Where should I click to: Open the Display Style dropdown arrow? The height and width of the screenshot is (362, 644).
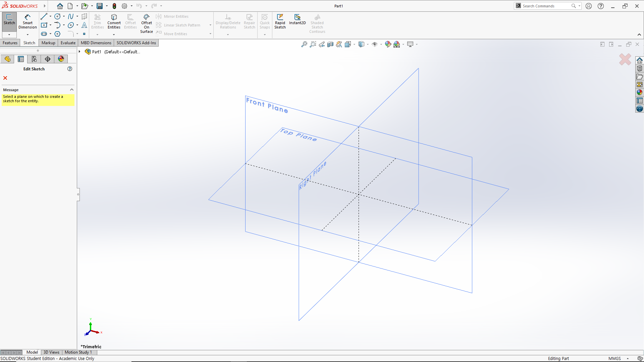coord(368,44)
